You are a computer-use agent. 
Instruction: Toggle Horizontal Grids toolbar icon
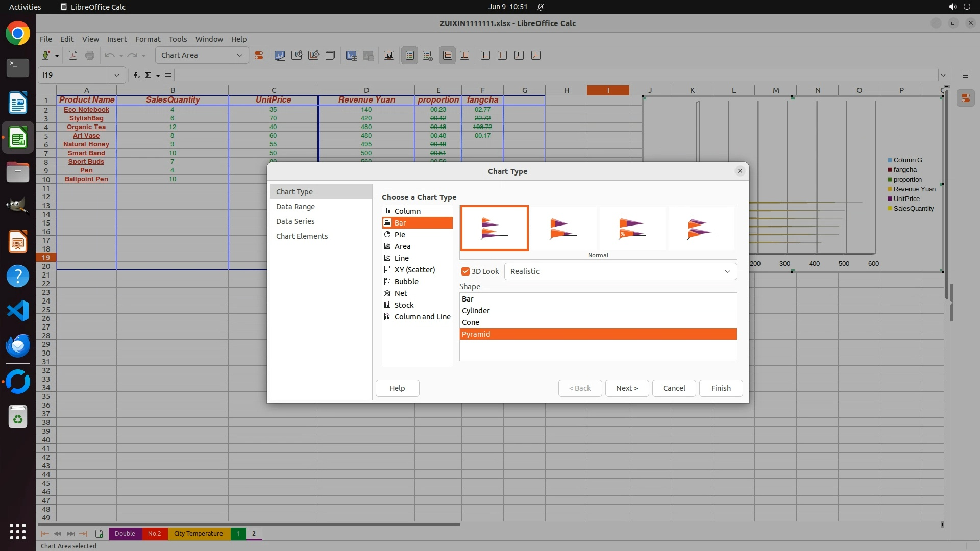pyautogui.click(x=448, y=55)
